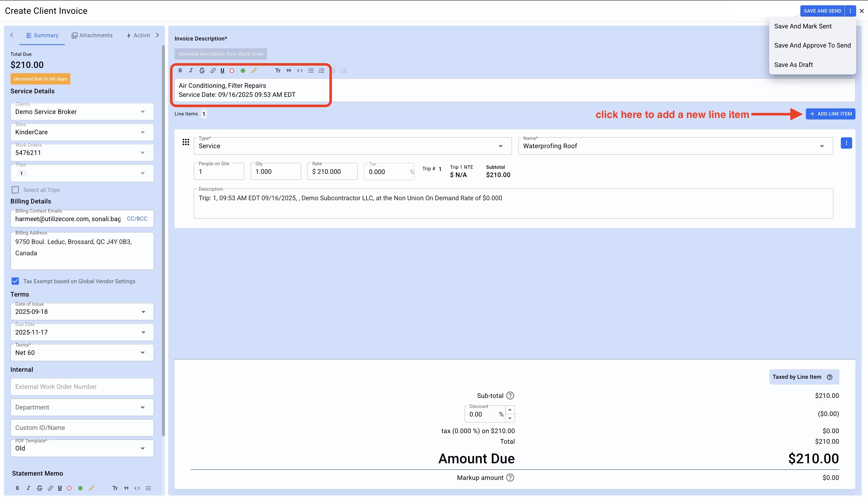The image size is (868, 498).
Task: Open line item three-dot options menu
Action: tap(846, 143)
